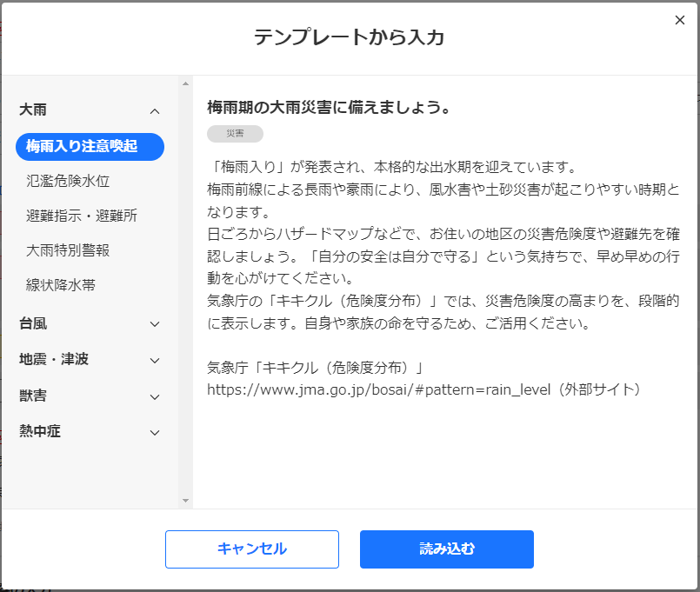Click the 災害 category tag

click(235, 133)
